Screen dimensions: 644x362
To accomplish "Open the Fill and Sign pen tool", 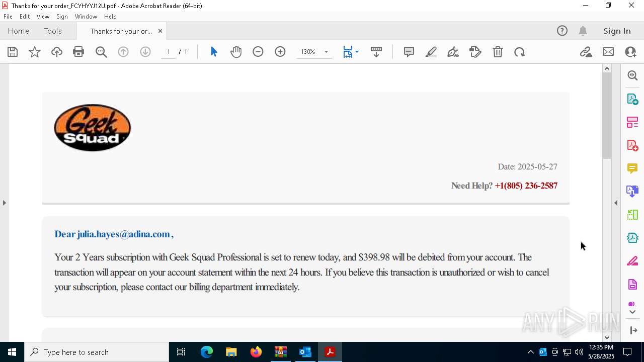I will [453, 52].
